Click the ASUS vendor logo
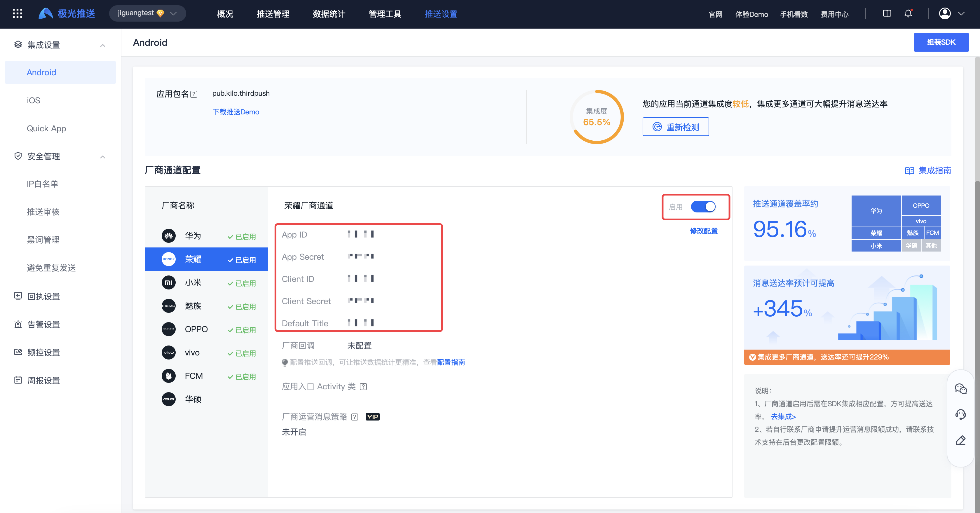980x513 pixels. (x=168, y=399)
